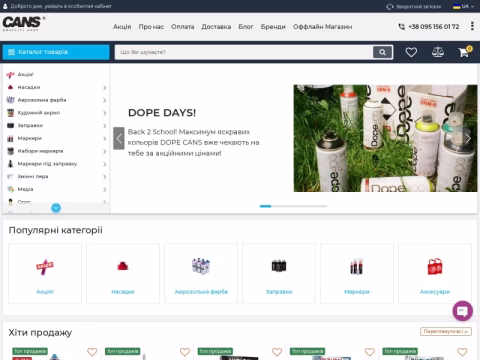The image size is (480, 360).
Task: Expand Насадки sidebar submenu arrow
Action: 104,87
